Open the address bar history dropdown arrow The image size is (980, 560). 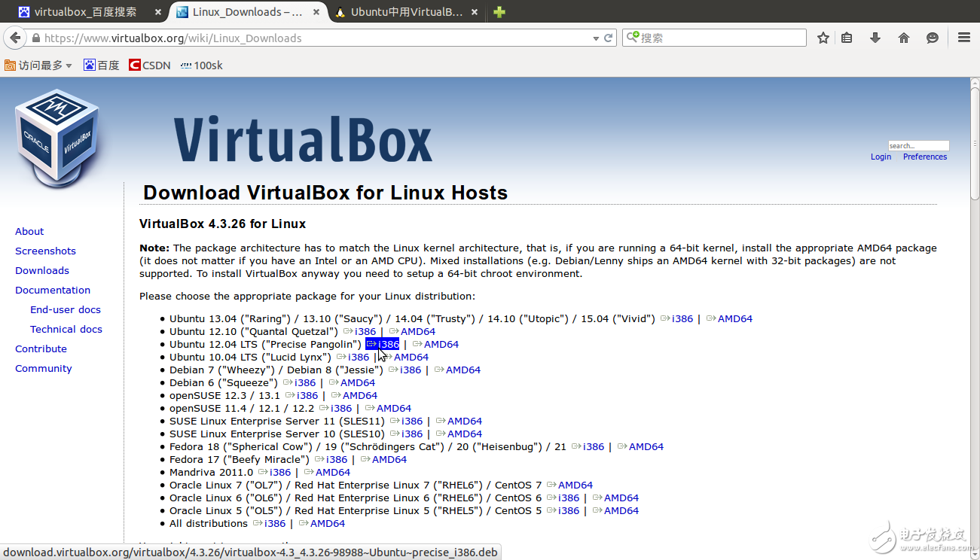(x=596, y=38)
